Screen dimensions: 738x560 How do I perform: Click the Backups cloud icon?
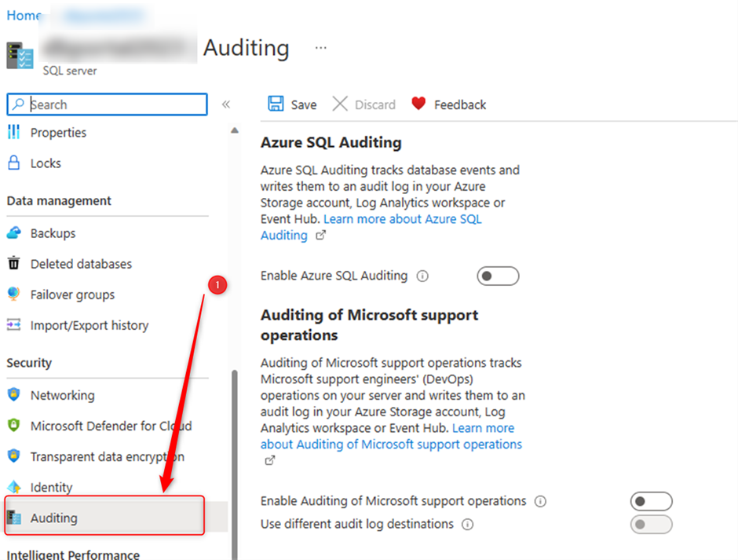pyautogui.click(x=14, y=232)
